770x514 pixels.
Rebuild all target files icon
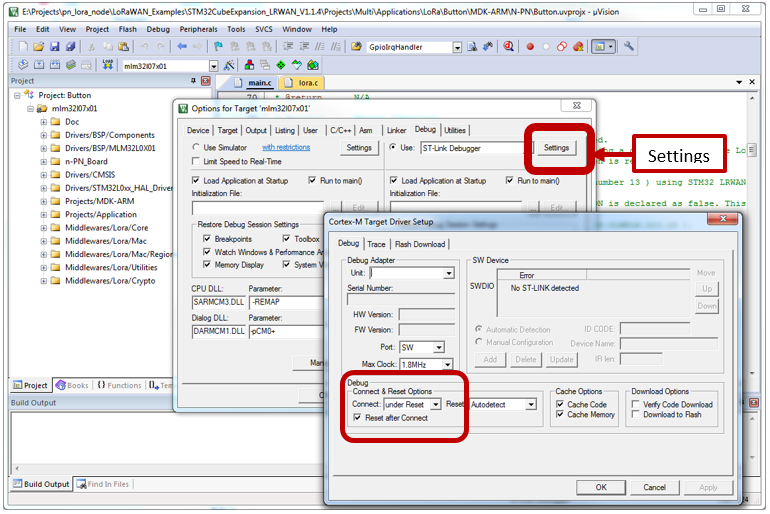[55, 65]
